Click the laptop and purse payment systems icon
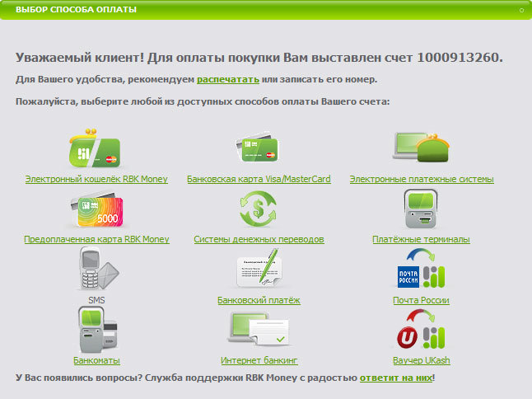Viewport: 532px width, 399px height. (x=421, y=148)
